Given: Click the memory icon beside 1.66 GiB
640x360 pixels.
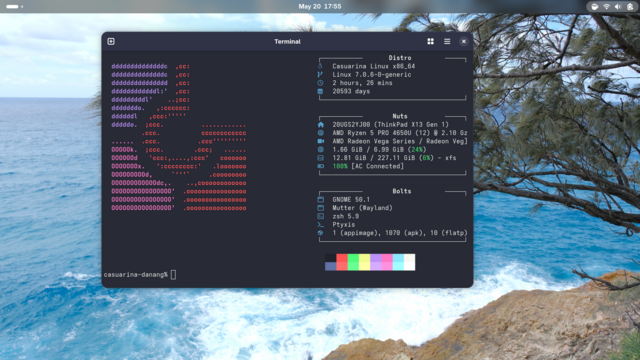Looking at the screenshot, I should pyautogui.click(x=321, y=149).
